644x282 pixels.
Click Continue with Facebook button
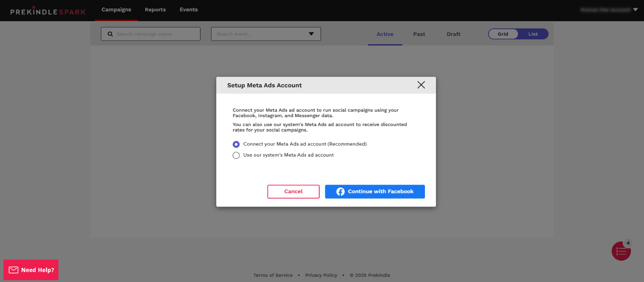coord(375,192)
